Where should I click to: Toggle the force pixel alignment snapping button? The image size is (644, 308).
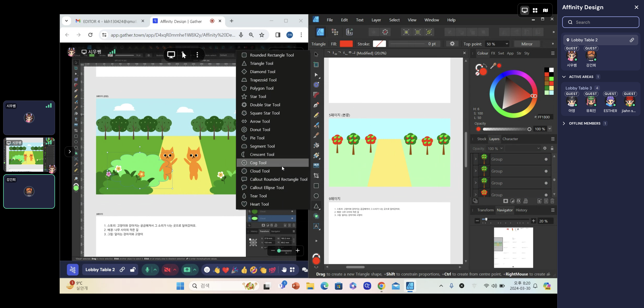tap(406, 32)
